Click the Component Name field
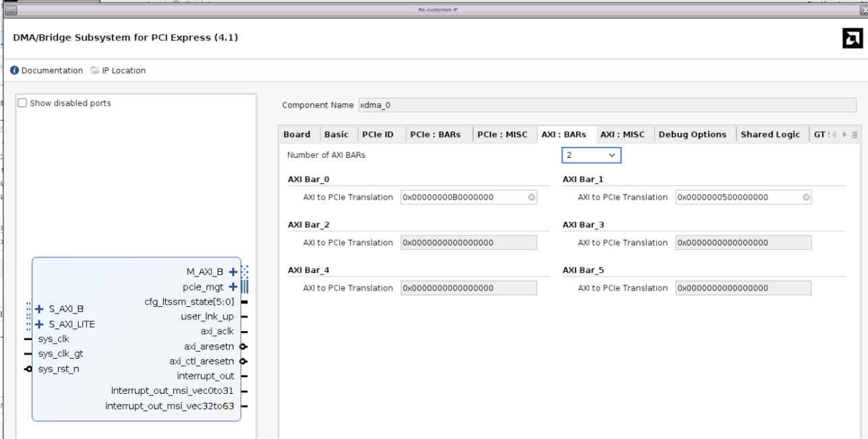Screen dimensions: 868x439 coord(606,105)
